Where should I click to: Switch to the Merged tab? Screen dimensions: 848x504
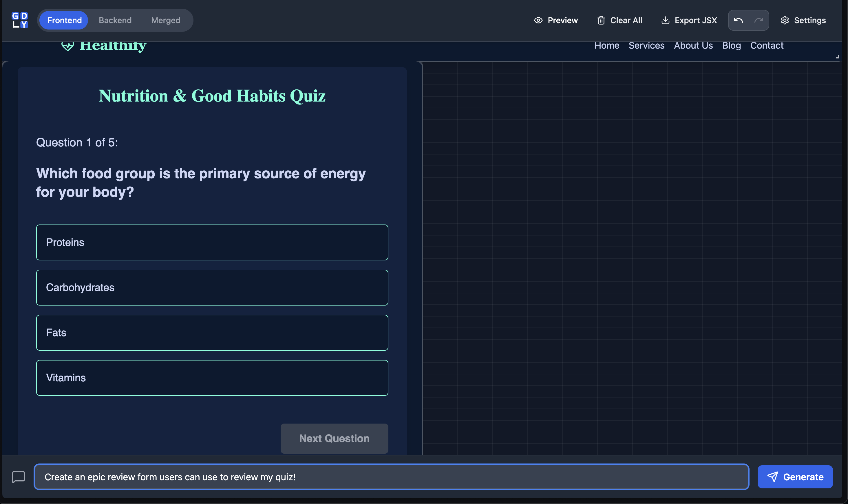[x=166, y=20]
